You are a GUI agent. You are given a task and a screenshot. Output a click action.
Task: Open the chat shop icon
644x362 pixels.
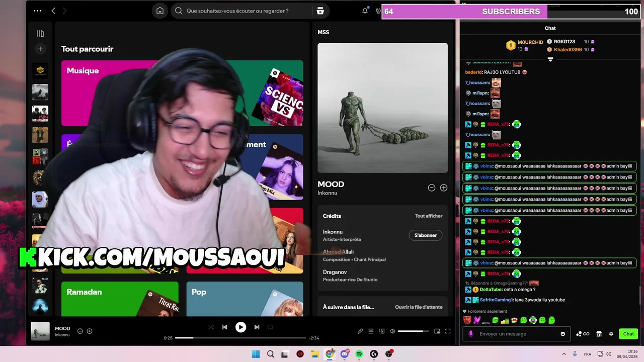tap(599, 334)
